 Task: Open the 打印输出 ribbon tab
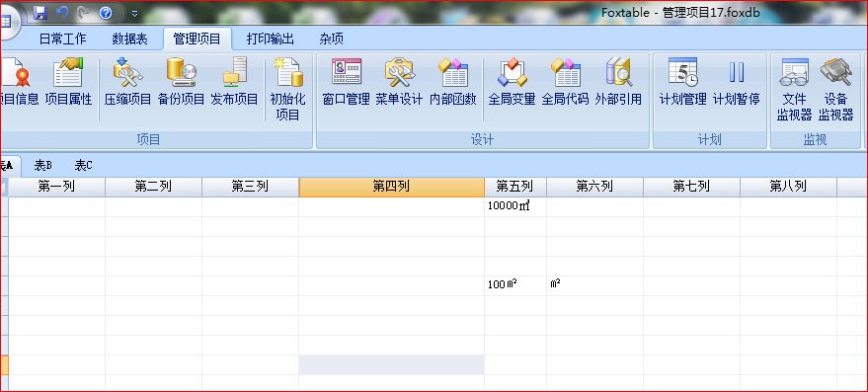[x=271, y=39]
